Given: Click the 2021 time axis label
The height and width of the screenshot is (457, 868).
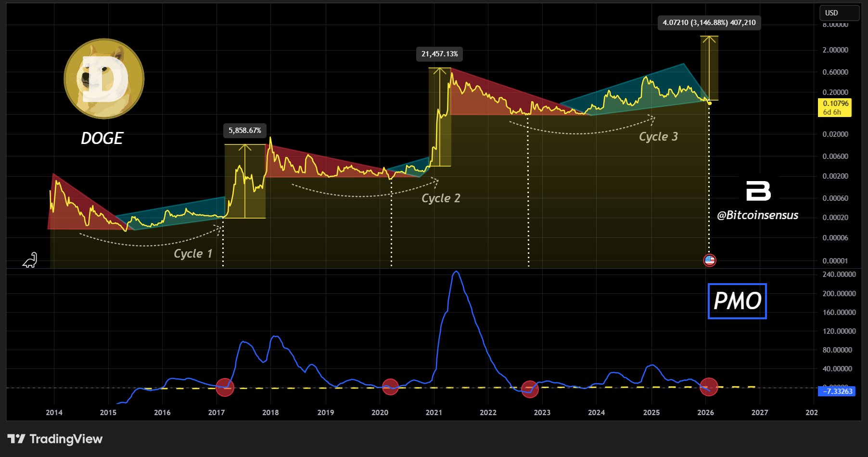Looking at the screenshot, I should tap(434, 413).
